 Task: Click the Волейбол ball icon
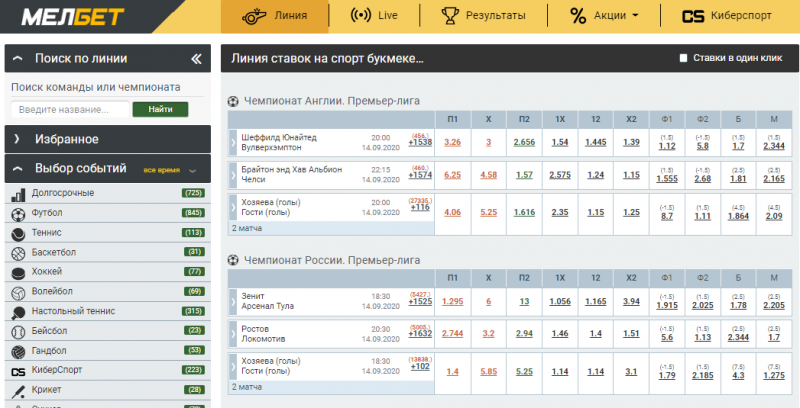coord(18,293)
